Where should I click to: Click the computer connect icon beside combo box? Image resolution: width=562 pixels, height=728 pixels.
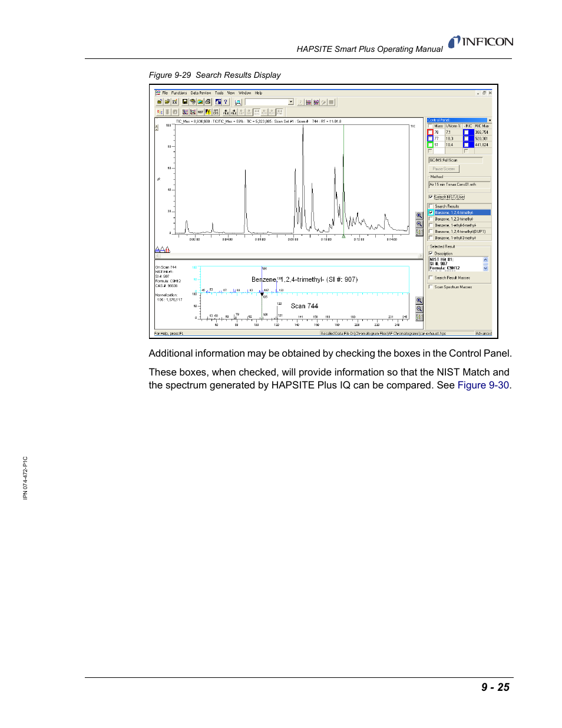238,101
